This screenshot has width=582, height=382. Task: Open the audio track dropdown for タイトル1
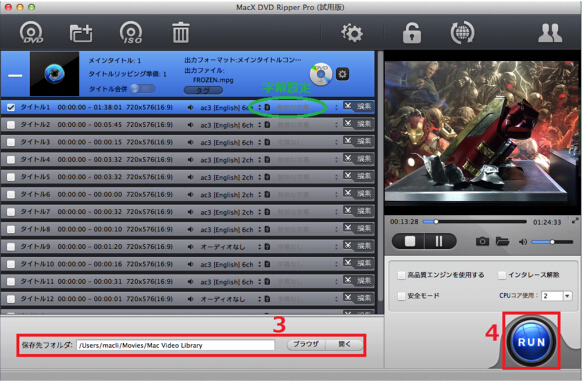(x=260, y=108)
